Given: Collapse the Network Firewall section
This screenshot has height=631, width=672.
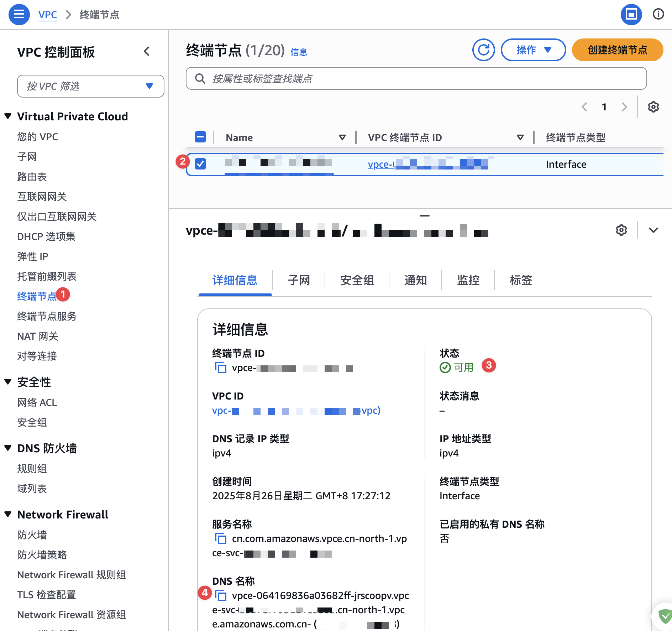Looking at the screenshot, I should pos(8,514).
